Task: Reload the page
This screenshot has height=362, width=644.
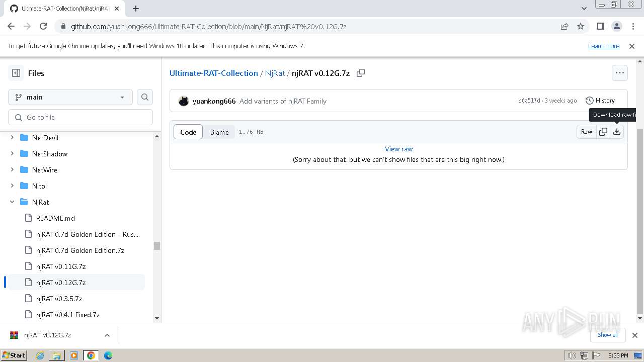Action: coord(43,26)
